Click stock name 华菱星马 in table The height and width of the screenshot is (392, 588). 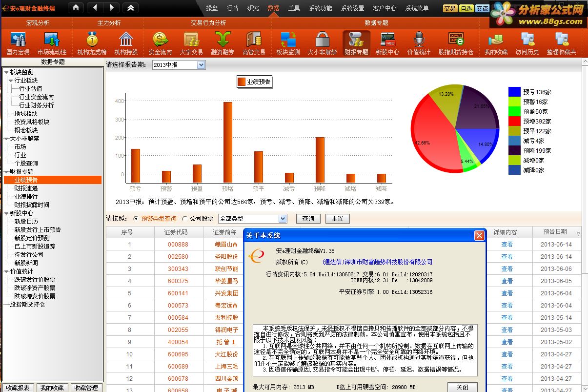(x=226, y=281)
